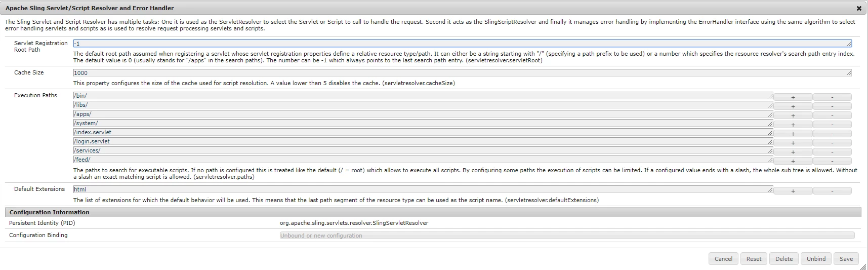Screen dimensions: 868x270
Task: Remove the /system/ execution path
Action: (x=832, y=124)
